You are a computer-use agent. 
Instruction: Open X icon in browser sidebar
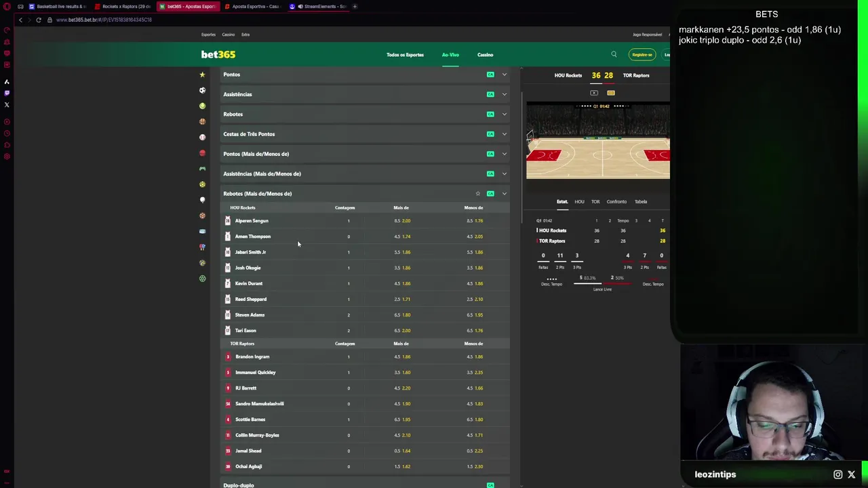pos(7,104)
